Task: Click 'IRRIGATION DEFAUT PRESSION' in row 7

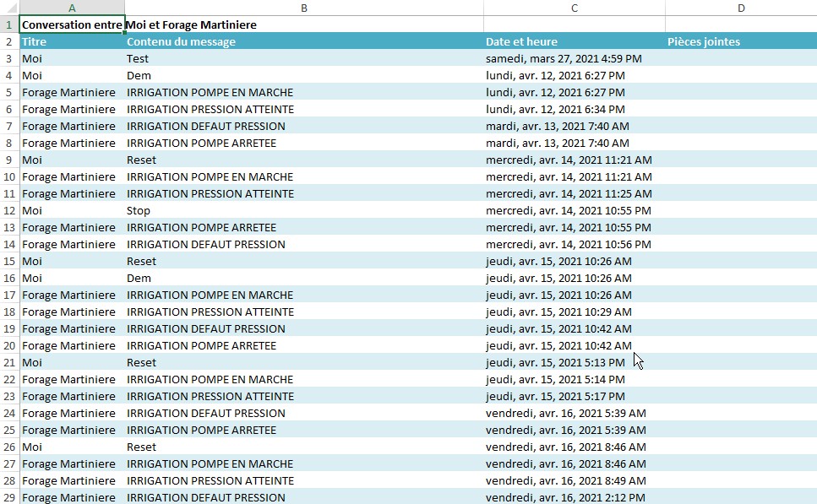Action: 206,126
